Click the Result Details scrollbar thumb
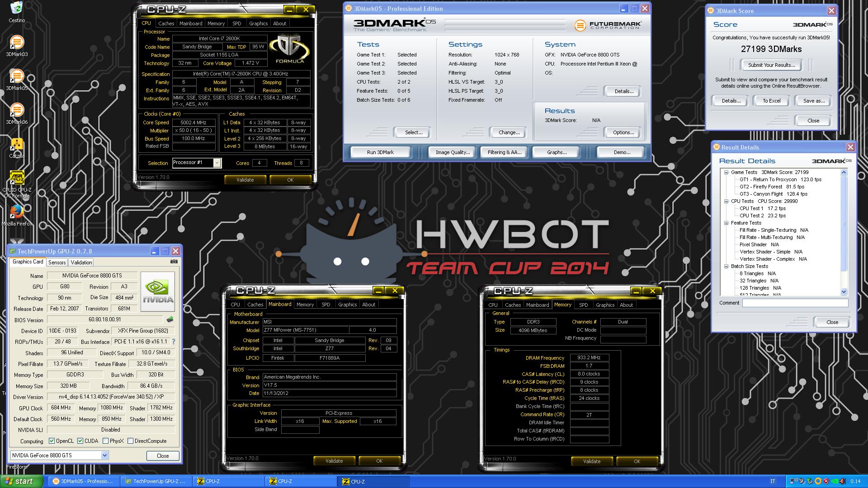The width and height of the screenshot is (868, 488). coord(844,224)
